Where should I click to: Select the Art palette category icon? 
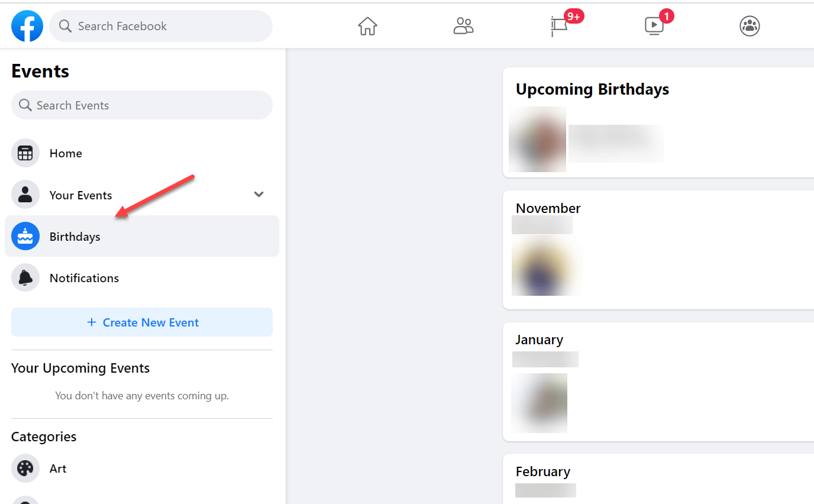click(25, 469)
